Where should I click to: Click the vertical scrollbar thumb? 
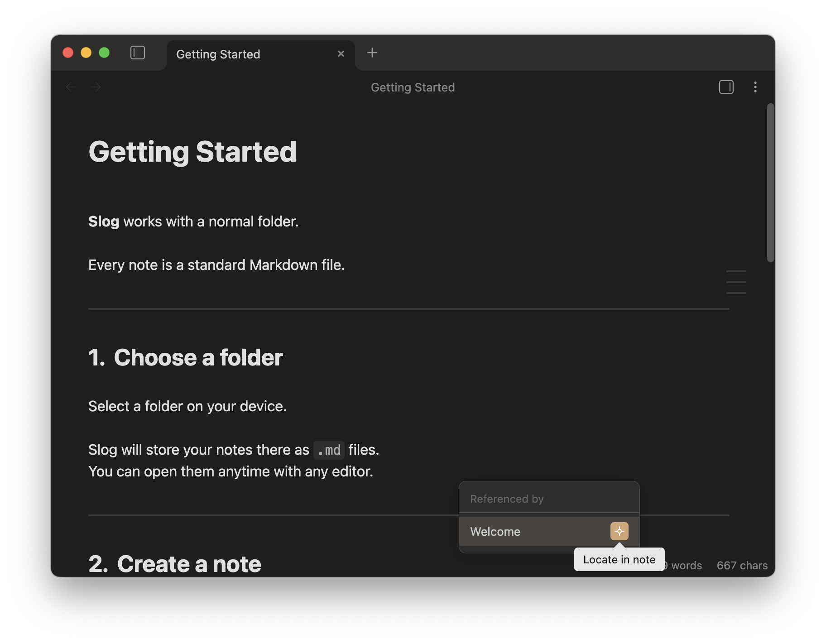(x=770, y=183)
